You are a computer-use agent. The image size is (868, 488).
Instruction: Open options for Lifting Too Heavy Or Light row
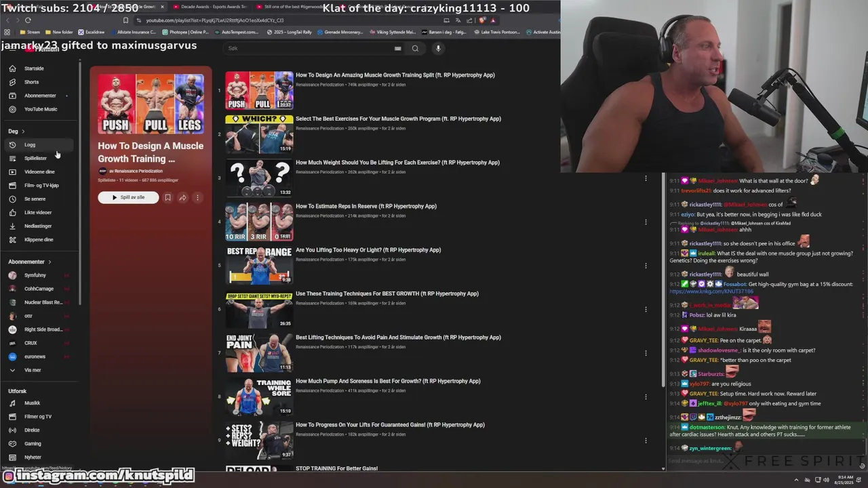pyautogui.click(x=646, y=266)
